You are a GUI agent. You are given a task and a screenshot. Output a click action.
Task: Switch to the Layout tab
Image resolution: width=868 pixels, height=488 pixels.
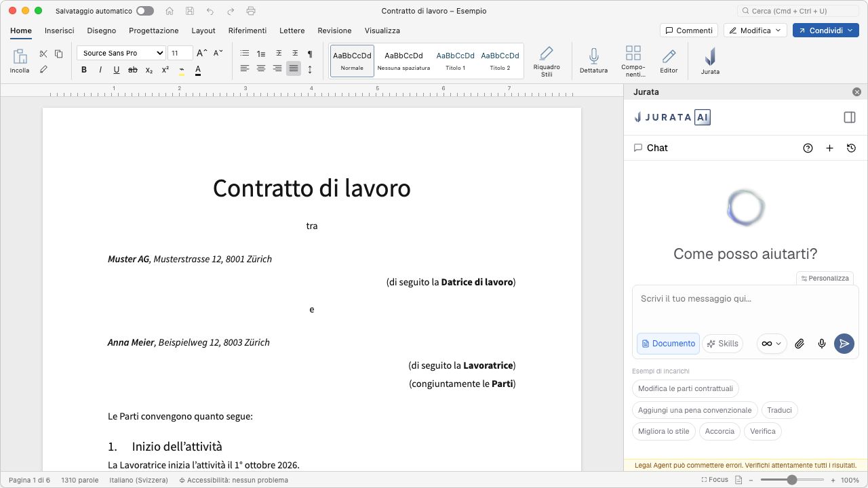point(203,30)
